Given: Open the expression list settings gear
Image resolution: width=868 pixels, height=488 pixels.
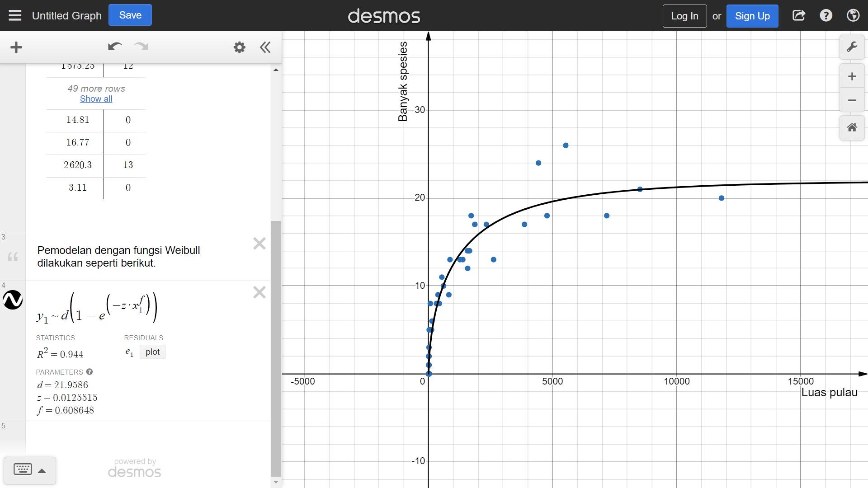Looking at the screenshot, I should tap(239, 47).
